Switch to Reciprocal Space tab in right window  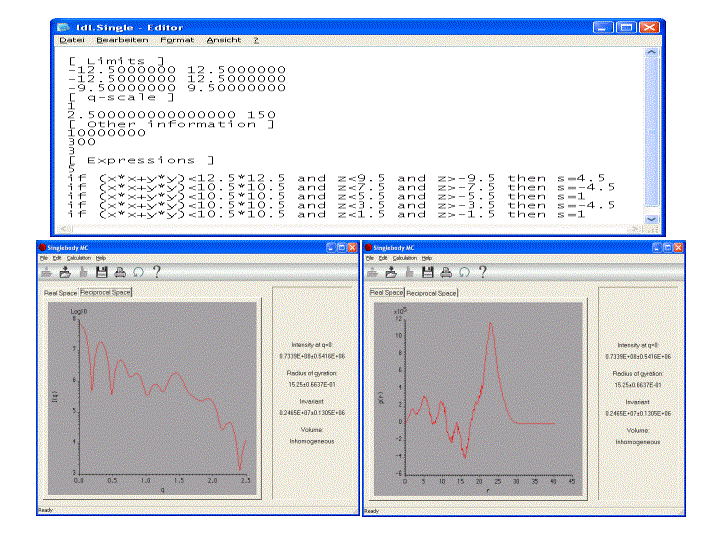(431, 293)
